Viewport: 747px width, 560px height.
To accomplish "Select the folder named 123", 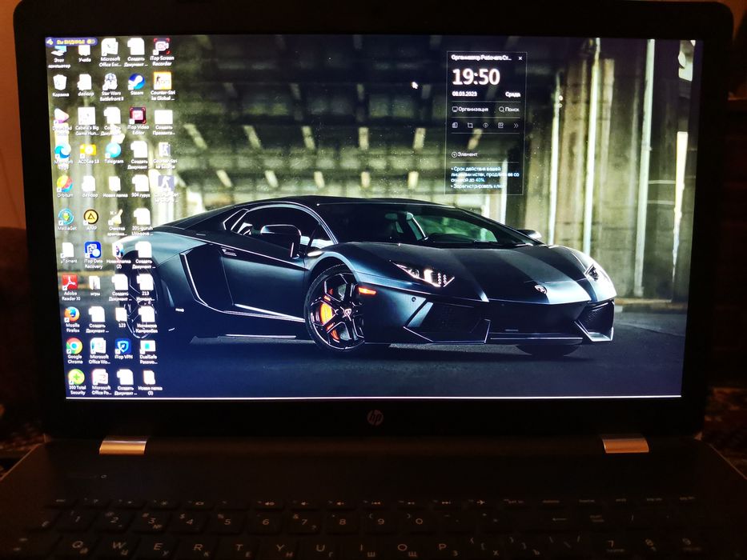I will (122, 317).
